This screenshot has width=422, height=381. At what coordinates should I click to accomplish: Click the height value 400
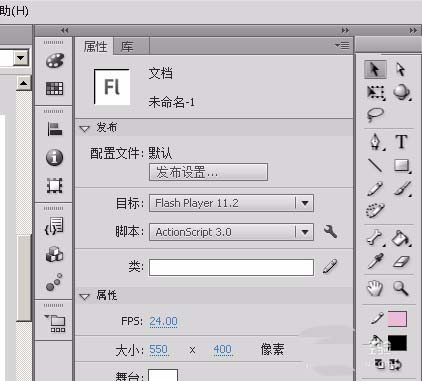(222, 349)
